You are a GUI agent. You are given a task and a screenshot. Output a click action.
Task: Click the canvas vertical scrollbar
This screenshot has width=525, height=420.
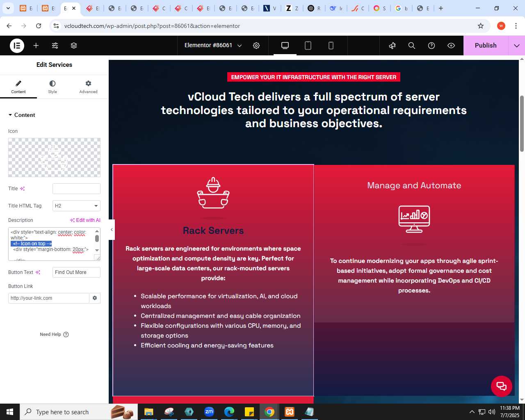(x=522, y=123)
